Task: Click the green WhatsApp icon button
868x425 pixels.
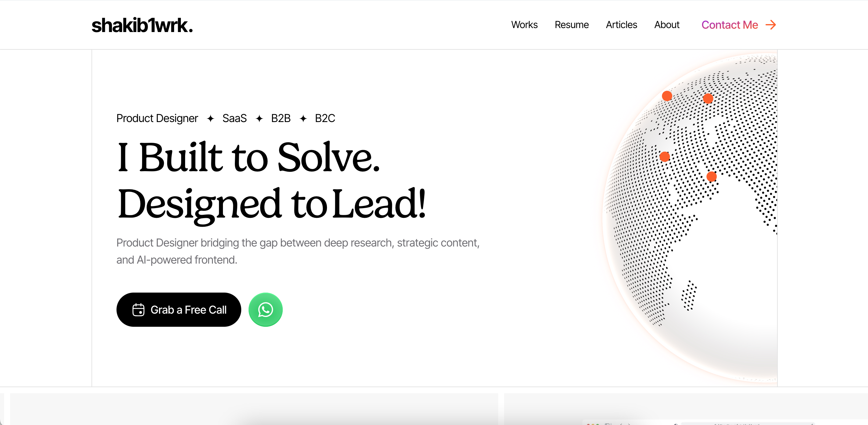Action: click(x=266, y=309)
